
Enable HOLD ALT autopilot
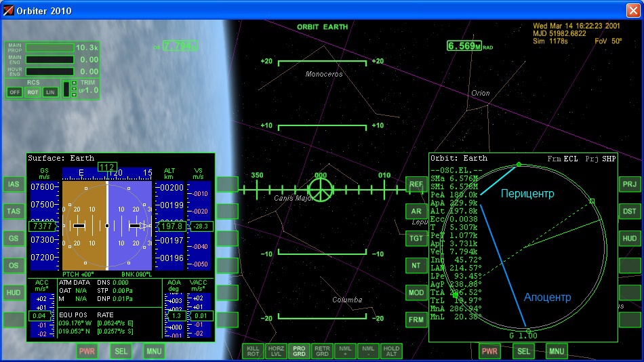(391, 351)
